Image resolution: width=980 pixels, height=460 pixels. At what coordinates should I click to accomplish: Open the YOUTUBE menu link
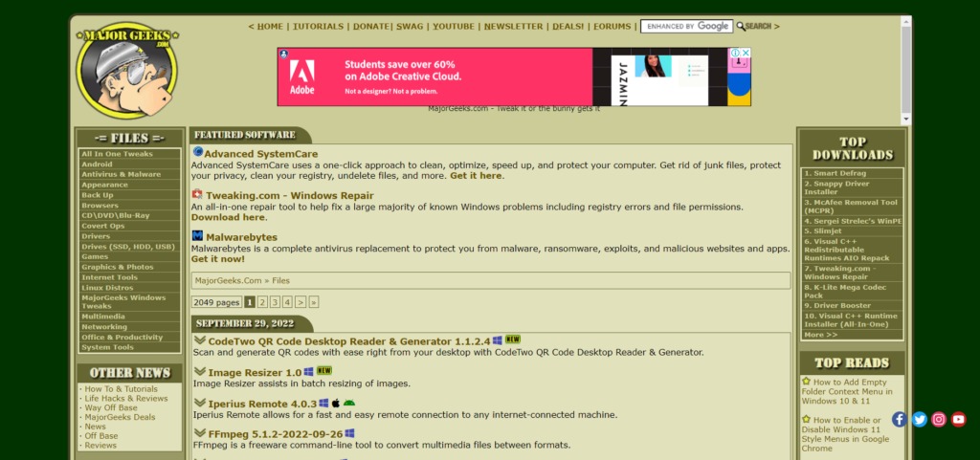tap(454, 26)
